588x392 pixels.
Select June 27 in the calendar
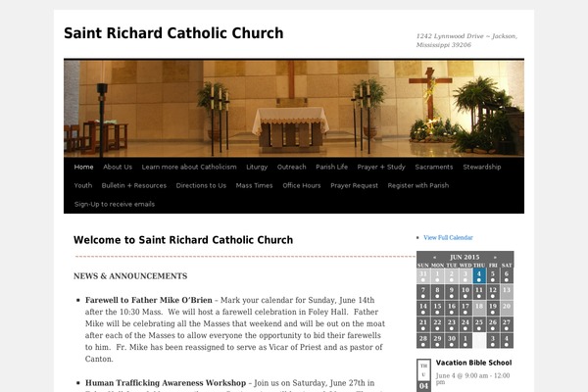[x=507, y=324]
